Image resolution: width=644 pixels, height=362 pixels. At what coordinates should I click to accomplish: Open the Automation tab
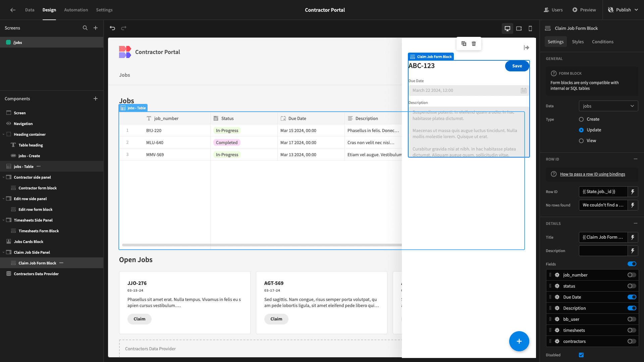pos(76,10)
